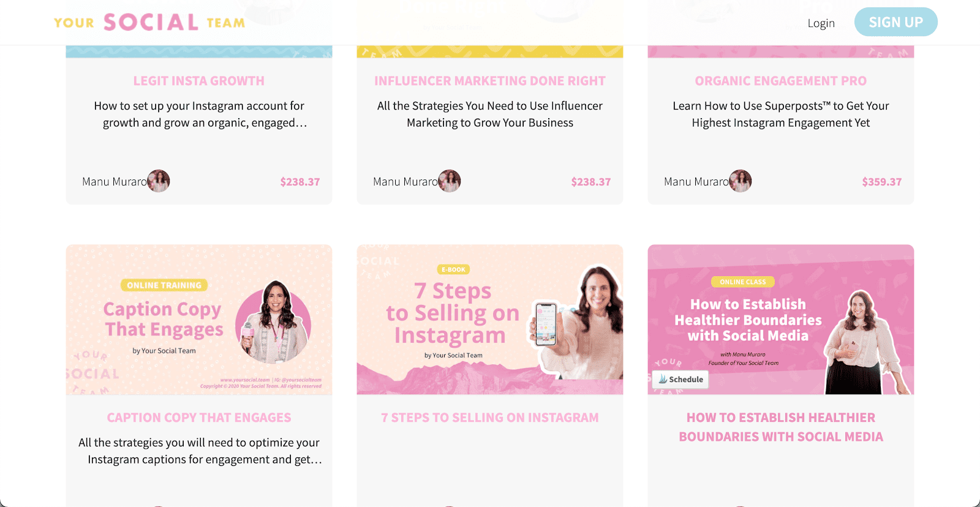Select the 7 Steps to Selling thumbnail
The image size is (980, 507).
point(490,320)
